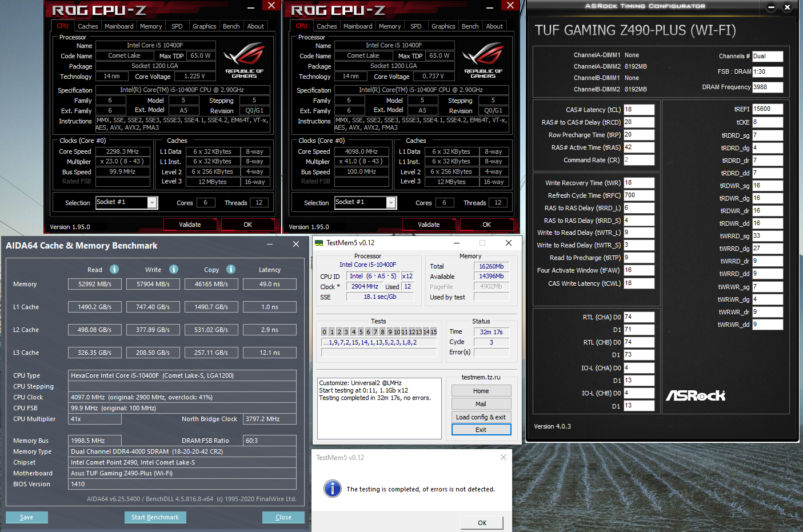The image size is (803, 532).
Task: Click the TestMem5 title bar app icon
Action: (319, 243)
